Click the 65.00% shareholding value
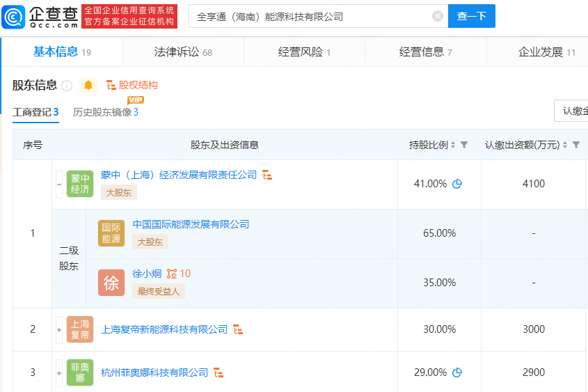 440,233
